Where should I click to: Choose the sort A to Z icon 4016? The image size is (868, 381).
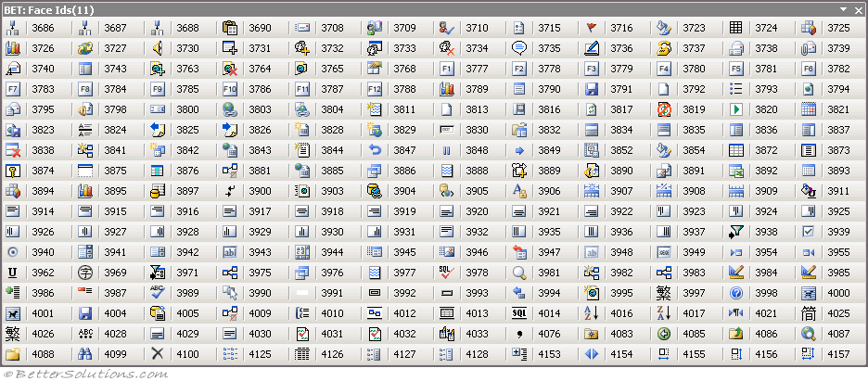[x=592, y=313]
